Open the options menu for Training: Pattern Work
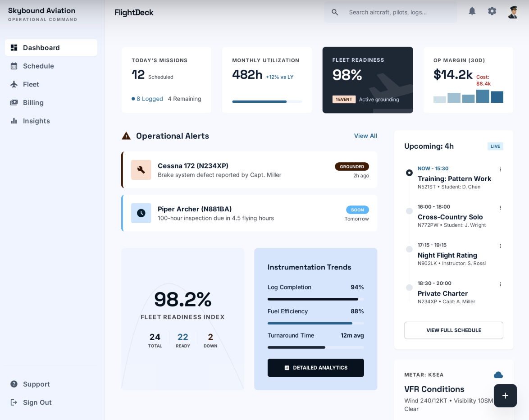 [x=500, y=169]
